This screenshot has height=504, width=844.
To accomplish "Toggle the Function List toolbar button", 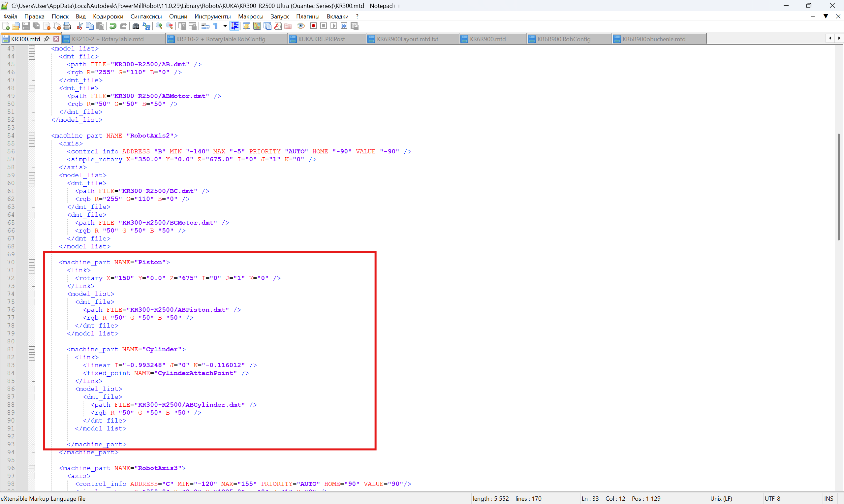I will pos(277,26).
